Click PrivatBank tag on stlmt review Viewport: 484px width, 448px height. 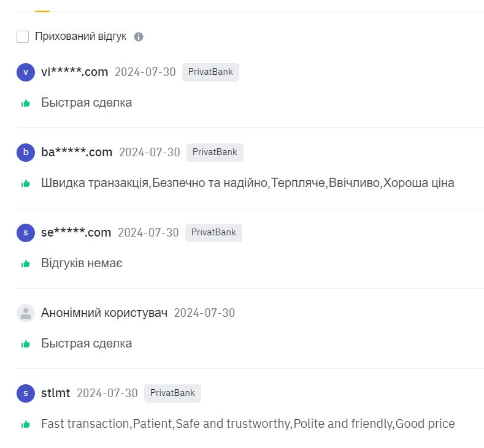pyautogui.click(x=172, y=393)
